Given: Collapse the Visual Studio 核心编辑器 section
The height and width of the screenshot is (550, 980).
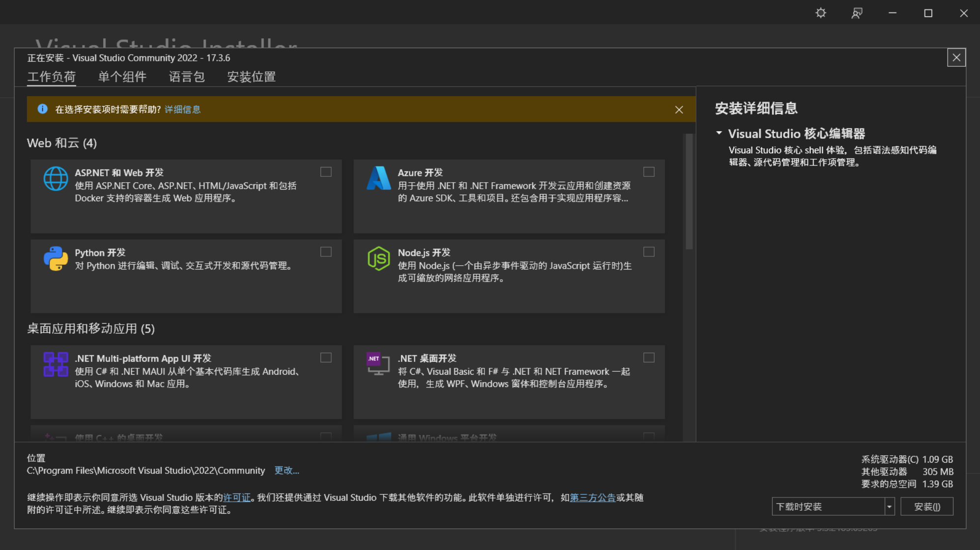Looking at the screenshot, I should (x=719, y=133).
